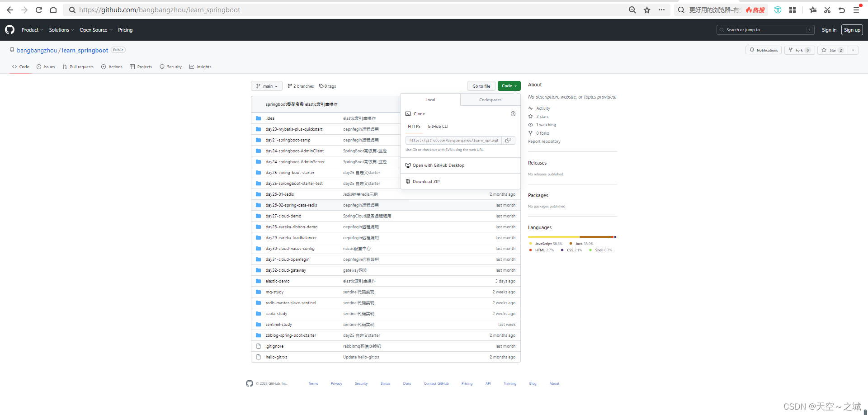Open the main branch selector dropdown
Screen dimensions: 868x415
click(267, 86)
